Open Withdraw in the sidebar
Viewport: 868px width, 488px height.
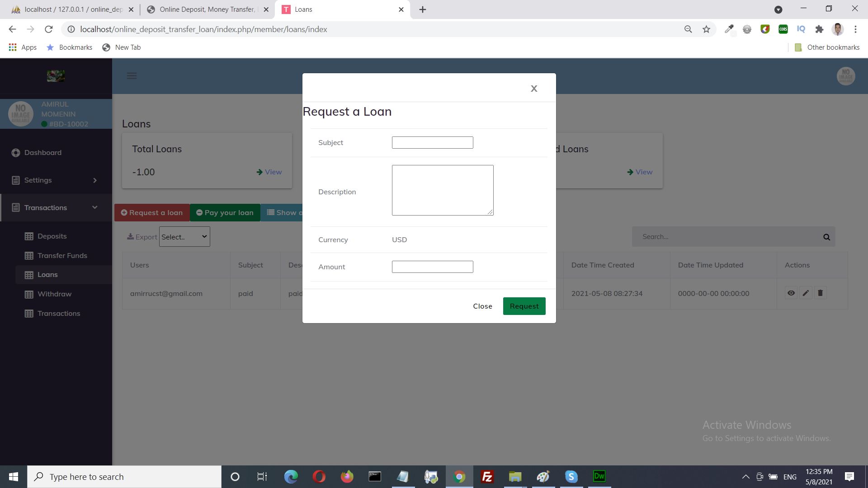(54, 294)
